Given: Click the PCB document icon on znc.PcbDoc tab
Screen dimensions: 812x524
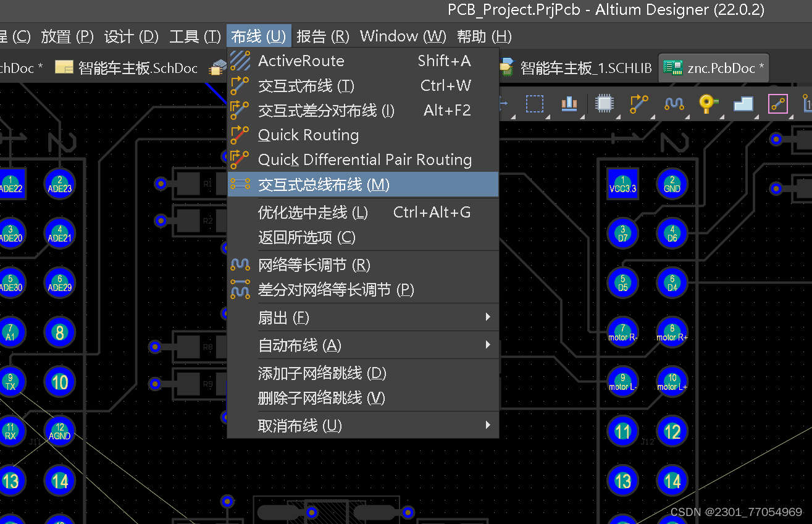Looking at the screenshot, I should point(672,68).
